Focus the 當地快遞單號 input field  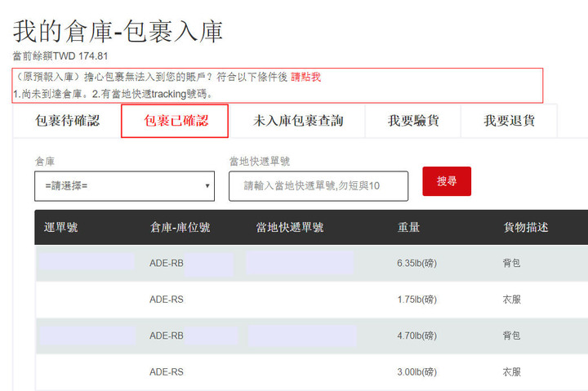(318, 186)
